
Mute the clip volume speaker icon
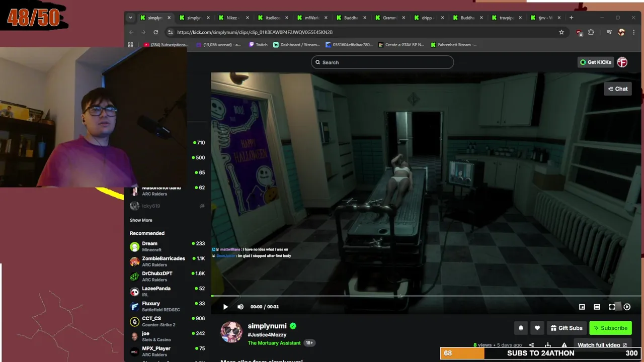(x=240, y=307)
